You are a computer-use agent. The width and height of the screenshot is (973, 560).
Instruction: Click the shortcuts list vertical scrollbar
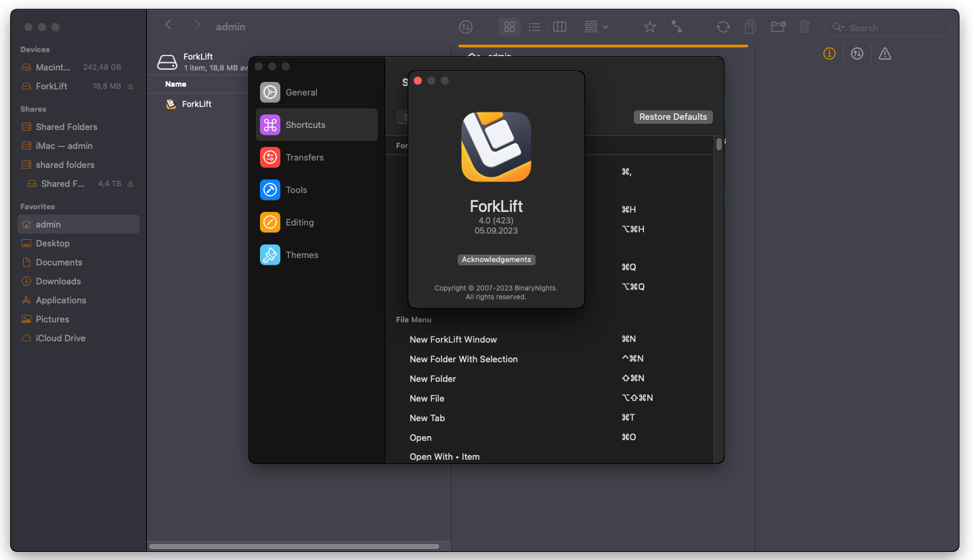(718, 144)
